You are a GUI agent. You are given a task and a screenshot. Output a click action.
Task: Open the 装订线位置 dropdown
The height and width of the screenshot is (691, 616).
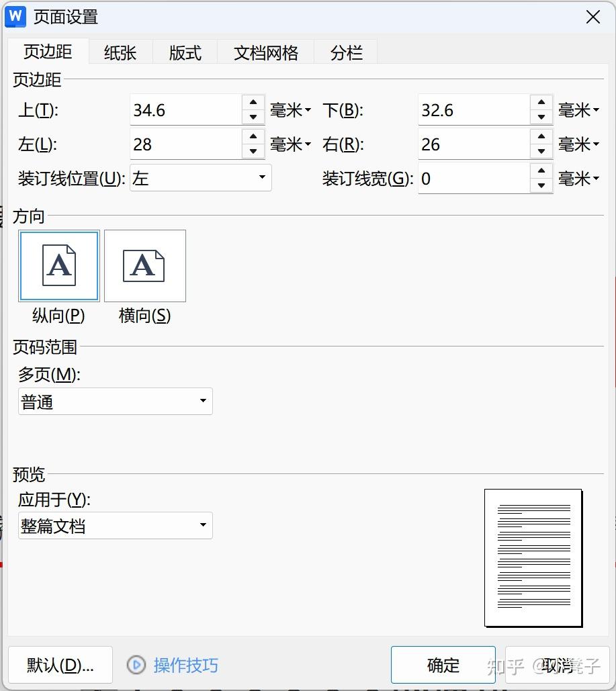[x=262, y=177]
